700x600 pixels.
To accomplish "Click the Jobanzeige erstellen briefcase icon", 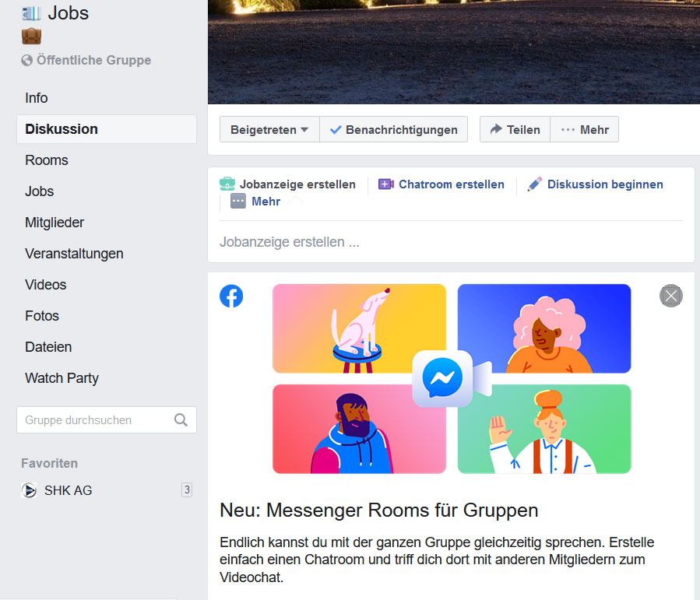I will [227, 184].
